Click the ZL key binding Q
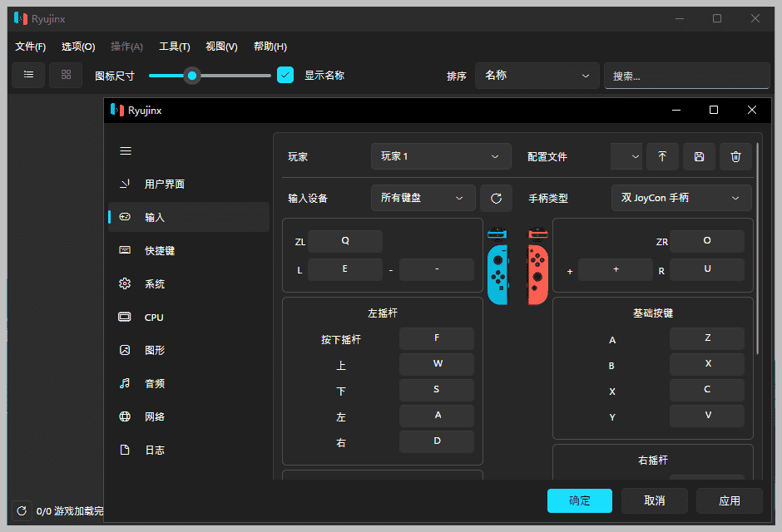The height and width of the screenshot is (532, 782). [x=345, y=241]
